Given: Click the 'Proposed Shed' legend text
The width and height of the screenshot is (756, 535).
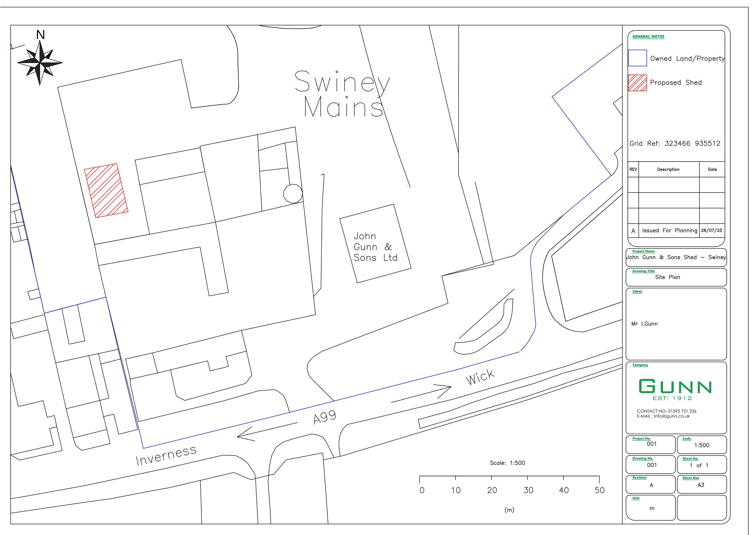Looking at the screenshot, I should tap(676, 82).
